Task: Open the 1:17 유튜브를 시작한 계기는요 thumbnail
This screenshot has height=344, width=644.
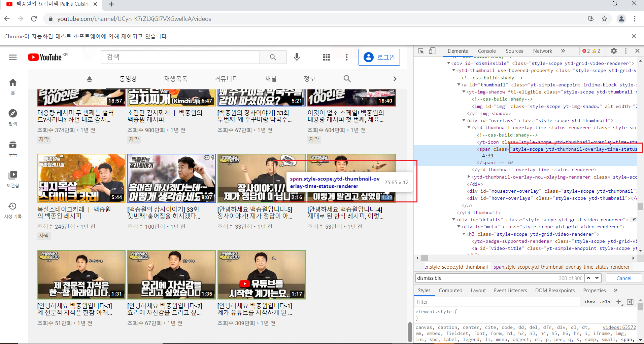Action: pos(262,275)
